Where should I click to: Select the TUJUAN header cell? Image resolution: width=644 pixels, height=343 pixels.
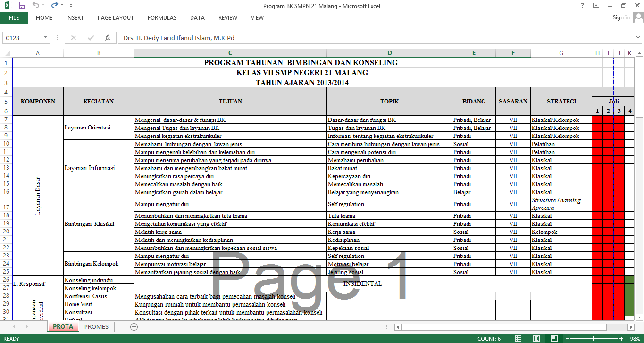(x=230, y=102)
